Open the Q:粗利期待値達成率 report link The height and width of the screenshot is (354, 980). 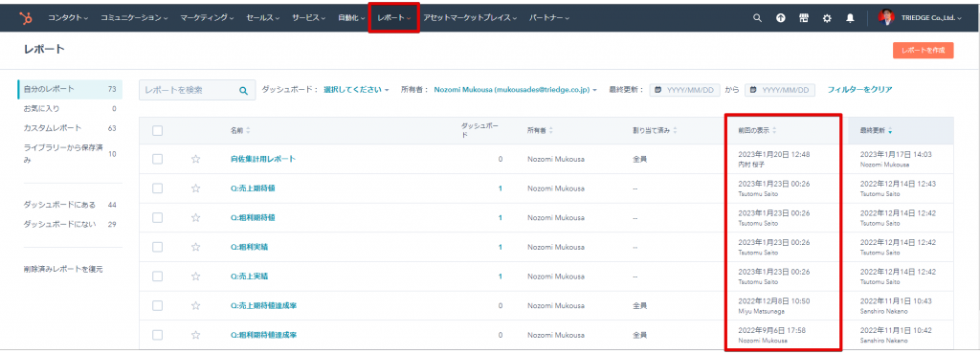(x=263, y=335)
